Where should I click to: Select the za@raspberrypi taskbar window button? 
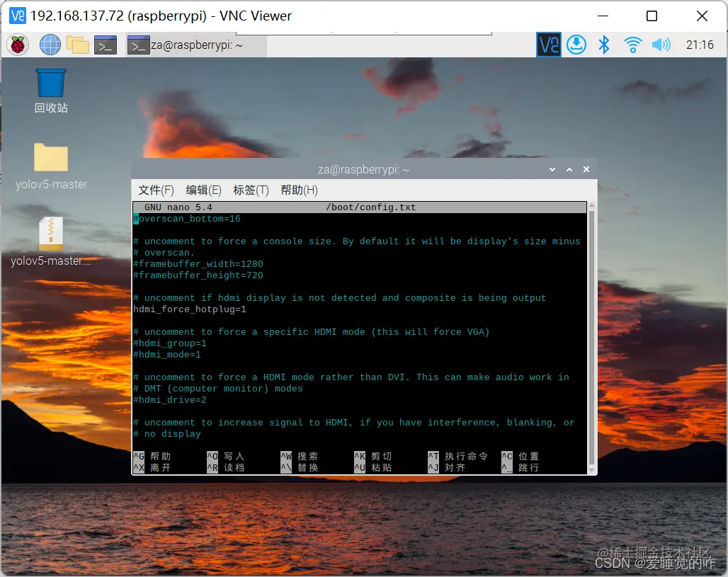196,45
